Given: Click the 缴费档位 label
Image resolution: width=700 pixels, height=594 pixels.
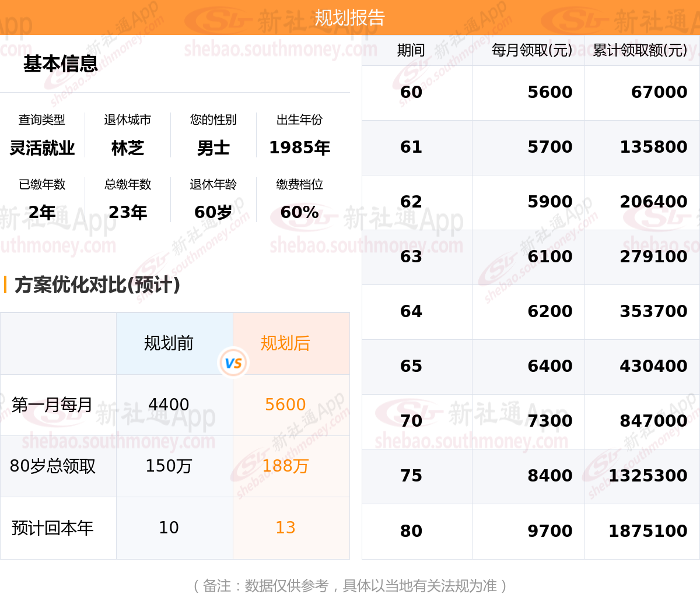Looking at the screenshot, I should point(299,184).
